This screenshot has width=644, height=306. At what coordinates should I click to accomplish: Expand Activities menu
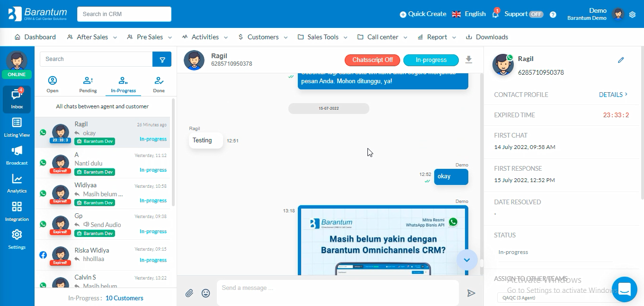tap(205, 37)
